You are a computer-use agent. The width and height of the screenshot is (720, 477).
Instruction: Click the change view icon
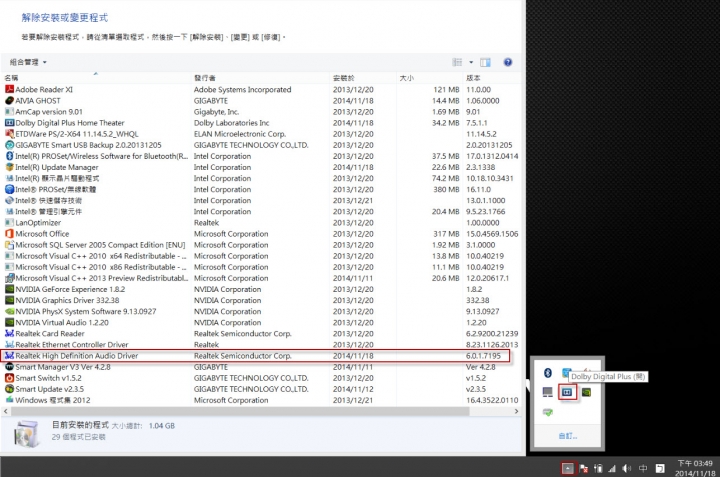pos(457,62)
